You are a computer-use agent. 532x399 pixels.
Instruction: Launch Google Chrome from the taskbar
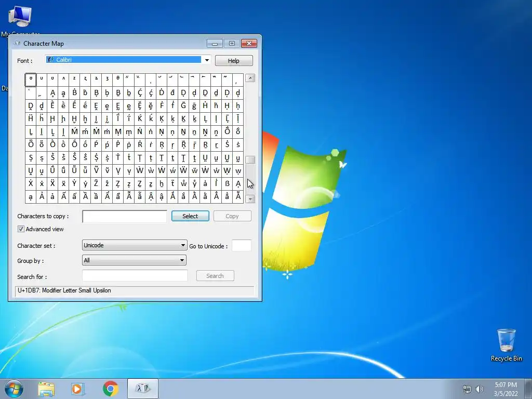point(110,389)
